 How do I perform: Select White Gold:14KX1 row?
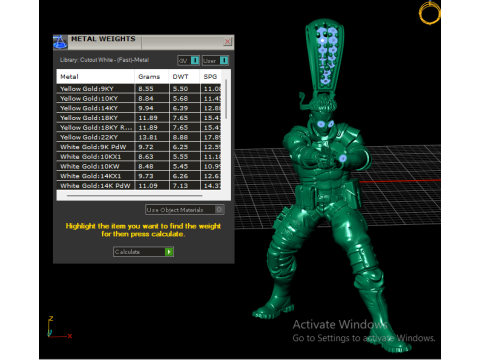click(139, 176)
